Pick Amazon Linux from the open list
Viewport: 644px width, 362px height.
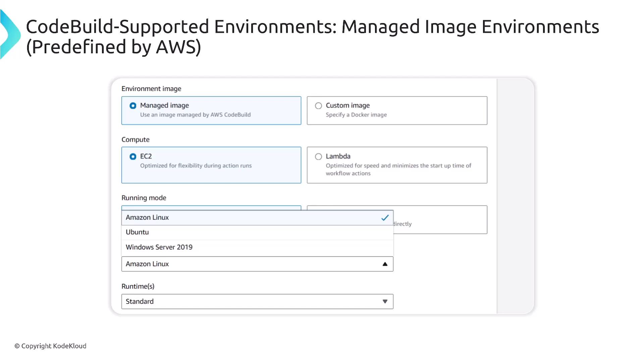(257, 218)
